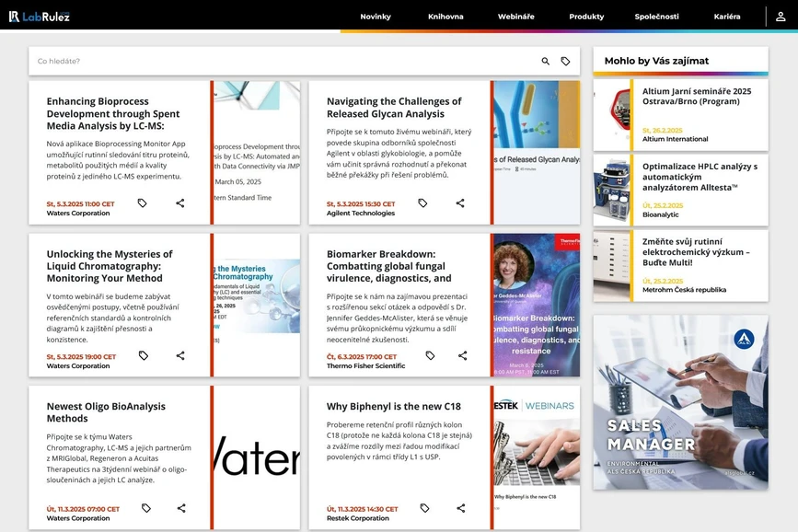Open Altium Jarní semináře 2025 article
Screen dimensions: 798x532
[697, 97]
